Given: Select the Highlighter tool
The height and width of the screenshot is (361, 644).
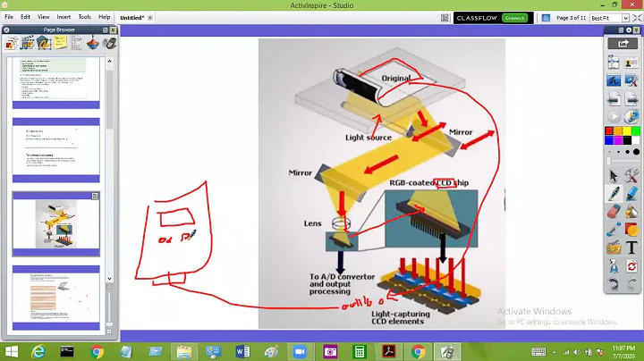Looking at the screenshot, I should 631,194.
